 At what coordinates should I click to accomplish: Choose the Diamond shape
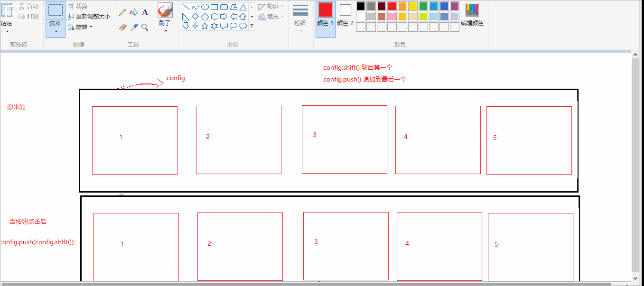pyautogui.click(x=196, y=17)
